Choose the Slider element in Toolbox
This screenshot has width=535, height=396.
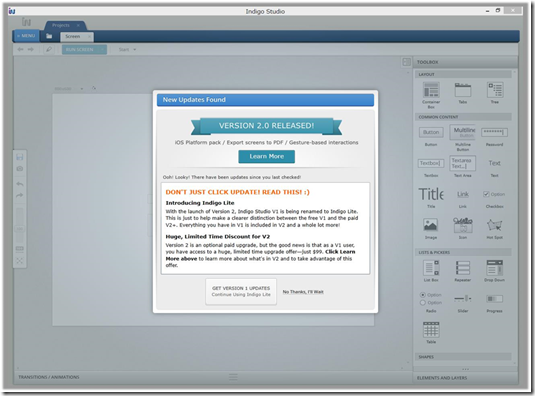(463, 303)
